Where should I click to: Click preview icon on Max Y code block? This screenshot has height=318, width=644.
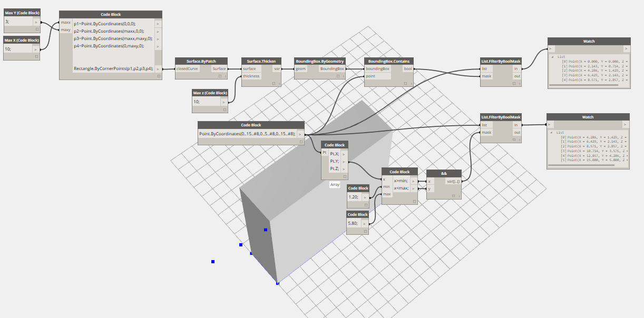coord(36,29)
